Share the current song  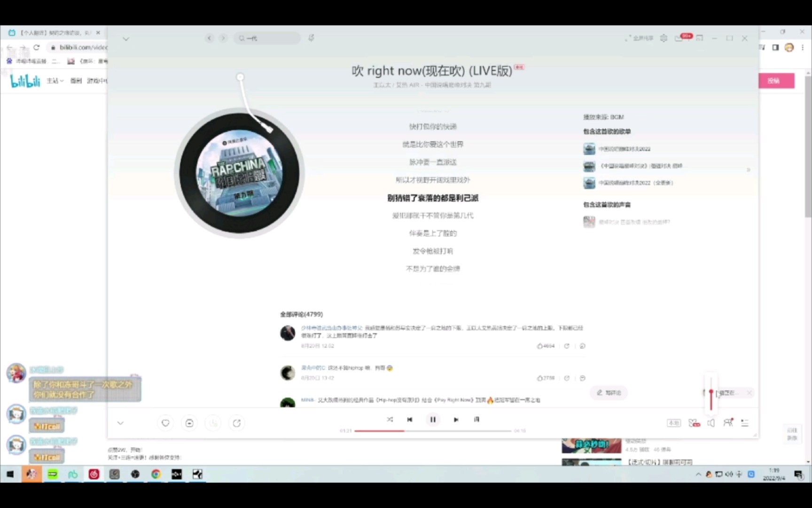(237, 423)
